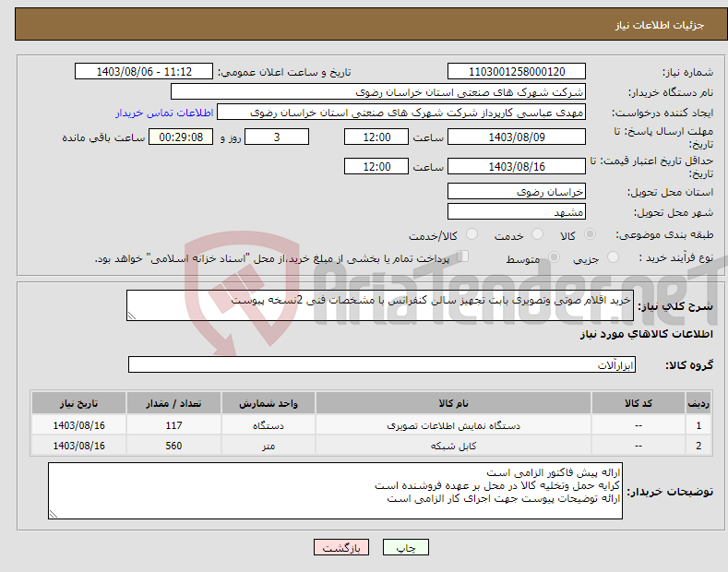This screenshot has width=728, height=572.
Task: Click the price validity hour field 12:00
Action: coord(376,166)
